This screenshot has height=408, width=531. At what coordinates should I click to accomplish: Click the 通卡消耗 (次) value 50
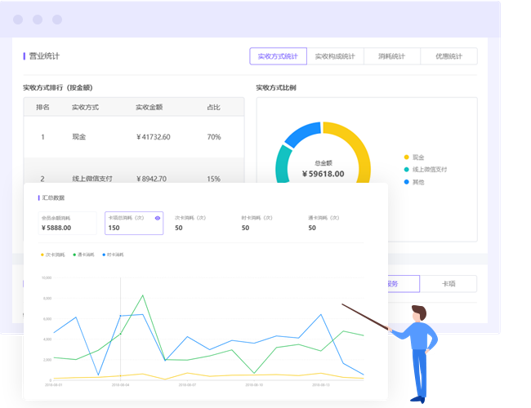pyautogui.click(x=312, y=228)
